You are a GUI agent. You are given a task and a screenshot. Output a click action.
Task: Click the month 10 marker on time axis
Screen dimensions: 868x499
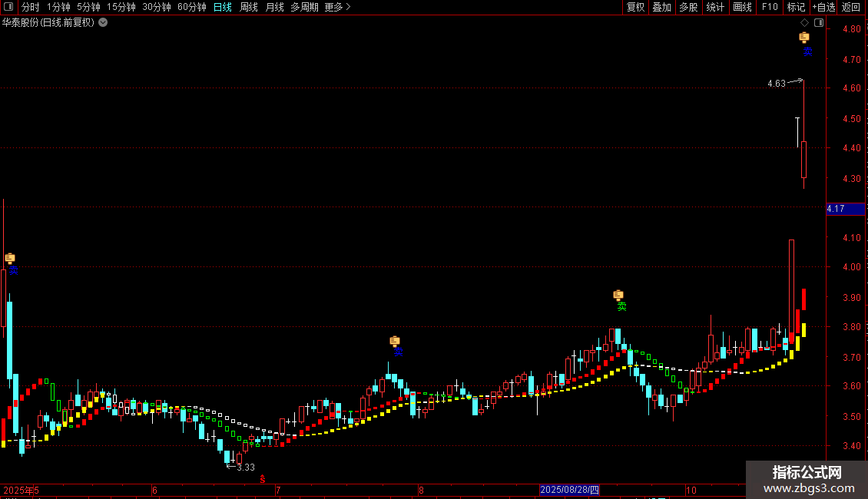pos(691,490)
